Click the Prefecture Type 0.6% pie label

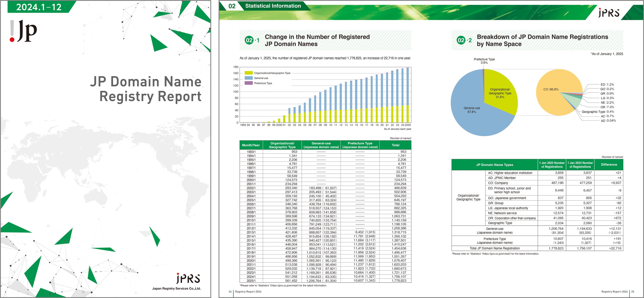pyautogui.click(x=484, y=61)
